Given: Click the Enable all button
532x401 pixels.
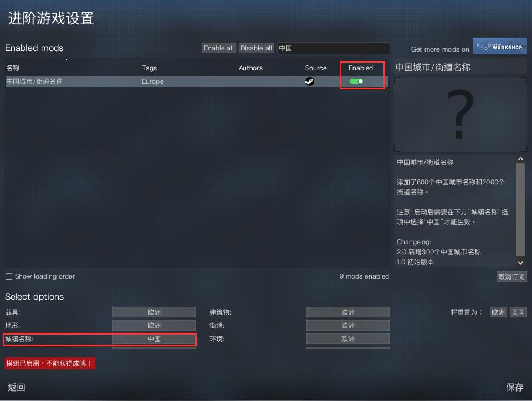Looking at the screenshot, I should 219,48.
